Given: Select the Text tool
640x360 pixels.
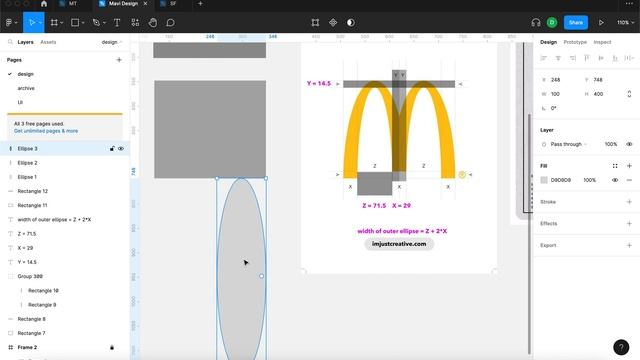Looking at the screenshot, I should (x=117, y=23).
